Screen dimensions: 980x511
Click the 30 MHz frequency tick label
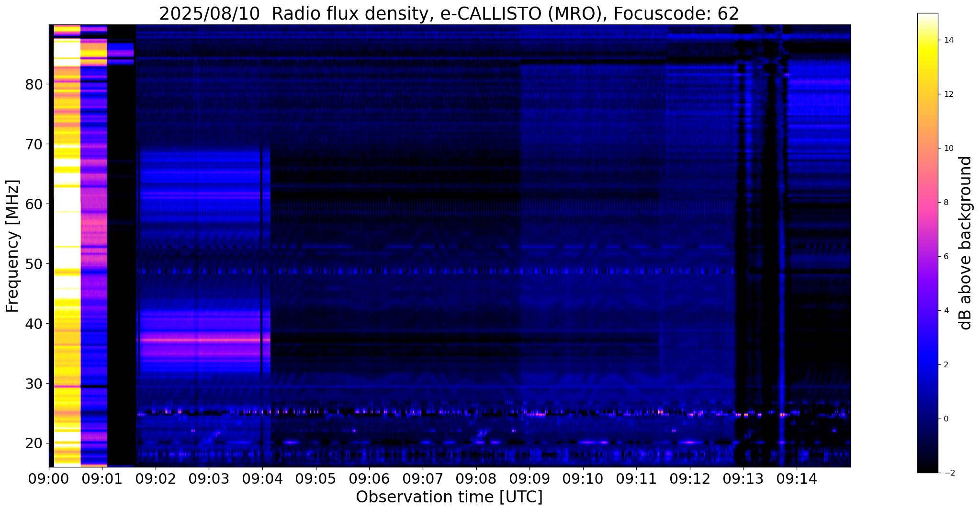(34, 384)
